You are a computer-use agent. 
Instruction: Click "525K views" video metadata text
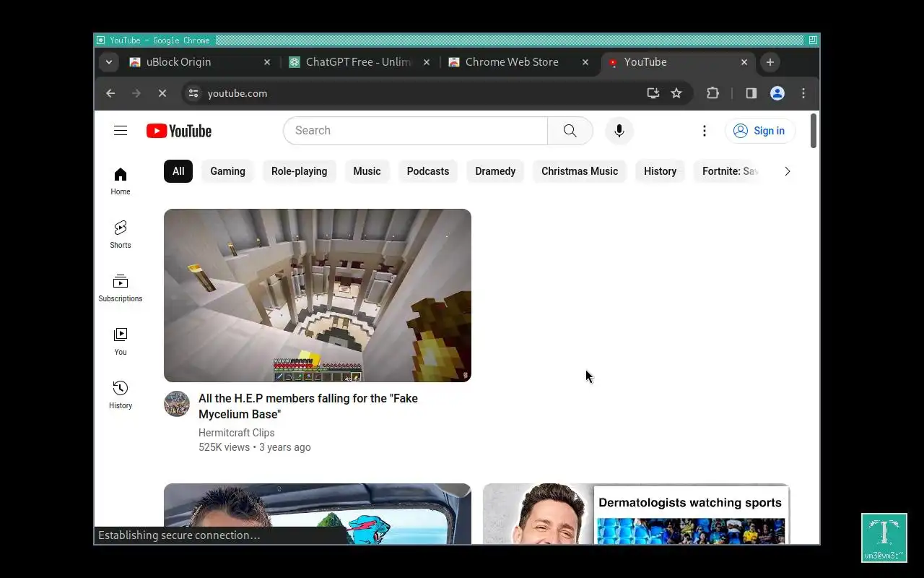pos(224,447)
